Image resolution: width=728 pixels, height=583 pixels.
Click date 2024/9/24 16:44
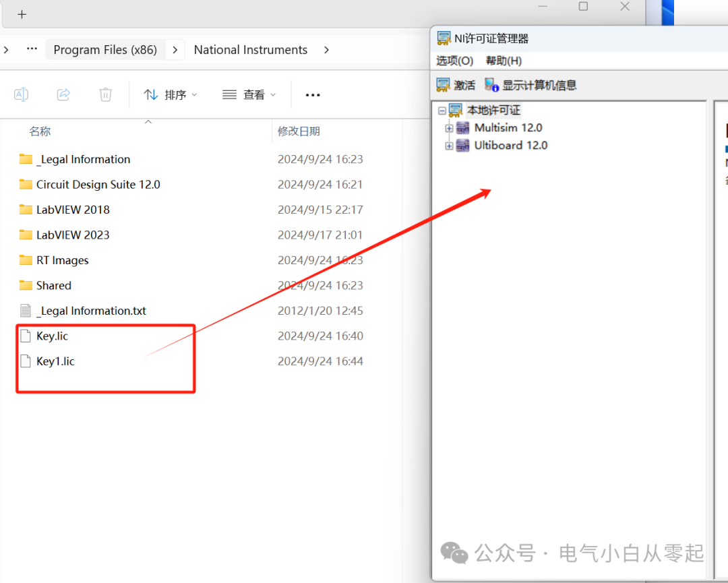(320, 361)
